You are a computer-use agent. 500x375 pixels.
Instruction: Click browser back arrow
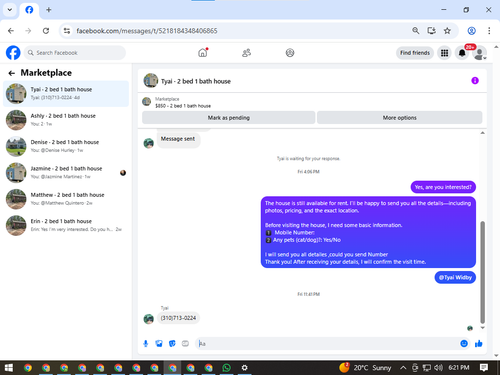pos(11,31)
